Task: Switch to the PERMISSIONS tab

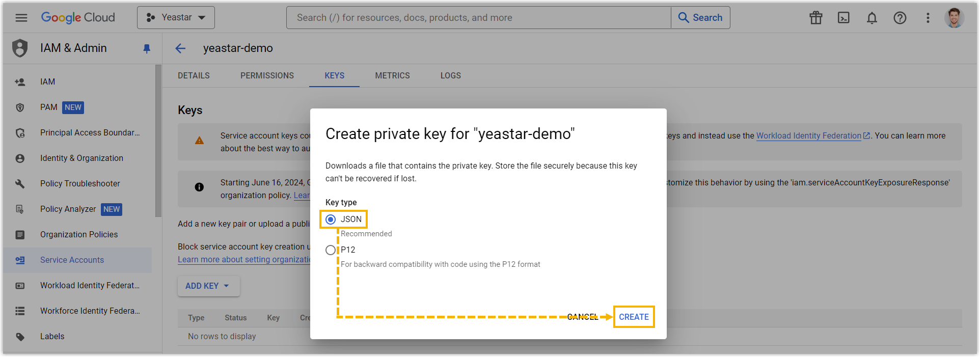Action: coord(267,76)
